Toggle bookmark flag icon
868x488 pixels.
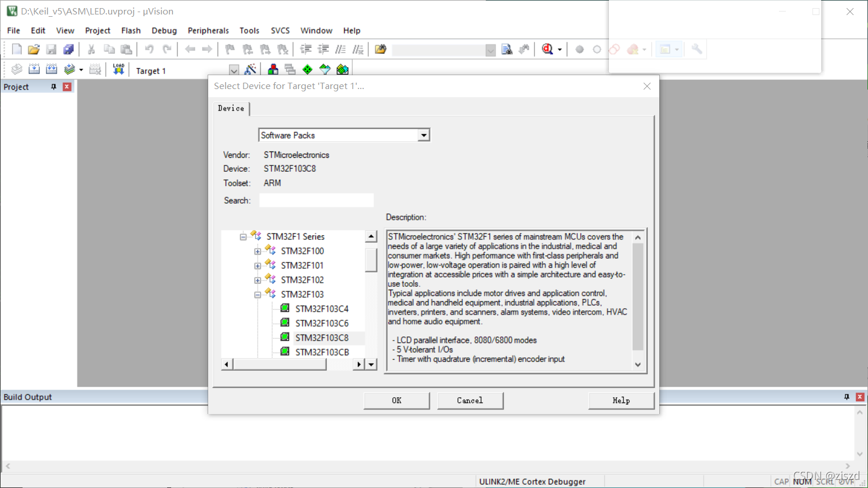tap(230, 50)
